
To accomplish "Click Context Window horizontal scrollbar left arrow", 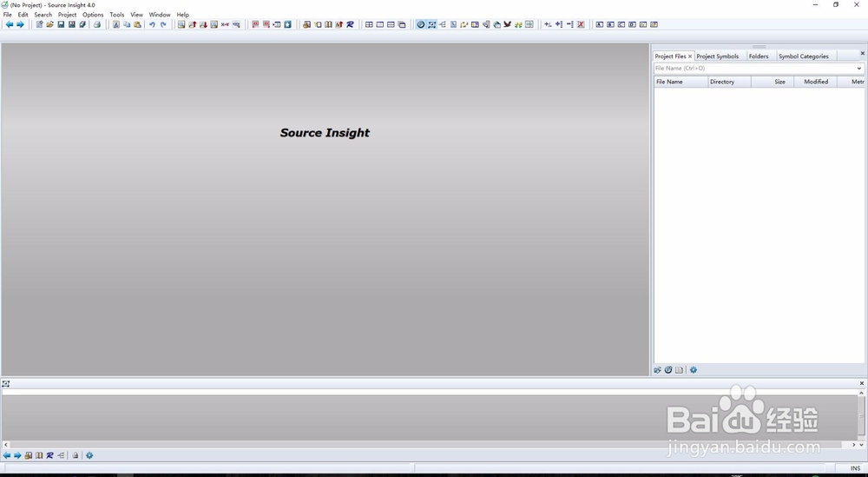I will pos(5,444).
